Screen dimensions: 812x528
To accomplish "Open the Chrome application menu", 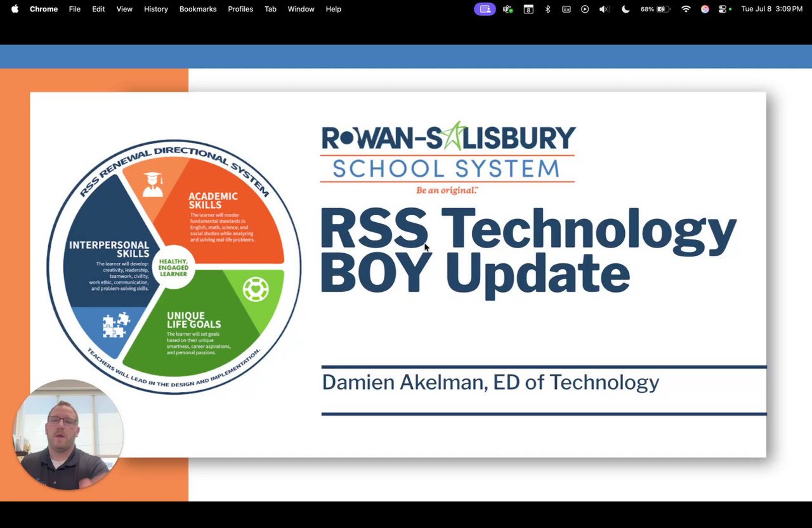I will [x=44, y=9].
